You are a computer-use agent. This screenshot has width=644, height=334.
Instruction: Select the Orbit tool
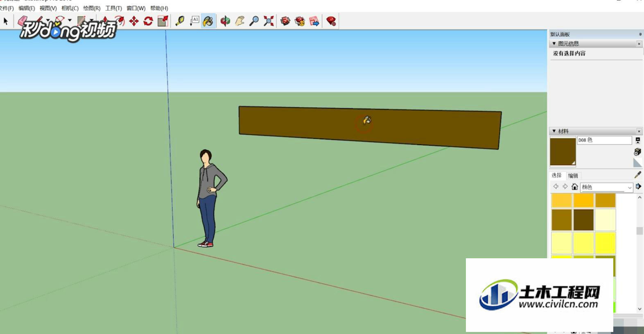pyautogui.click(x=225, y=21)
